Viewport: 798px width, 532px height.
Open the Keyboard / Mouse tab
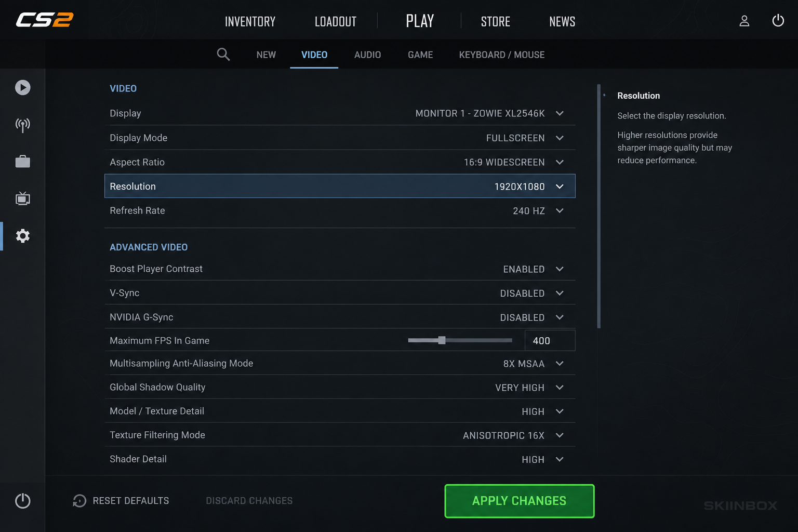tap(502, 55)
